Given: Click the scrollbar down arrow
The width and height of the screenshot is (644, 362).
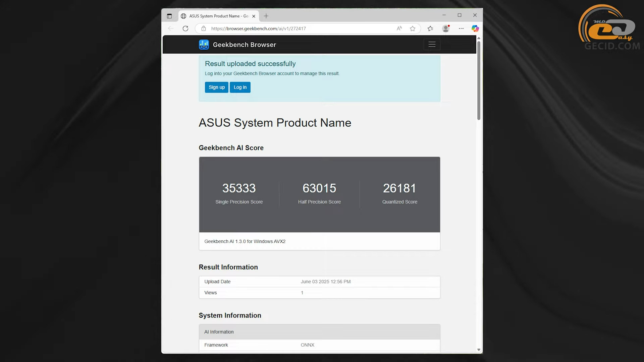Looking at the screenshot, I should [479, 350].
